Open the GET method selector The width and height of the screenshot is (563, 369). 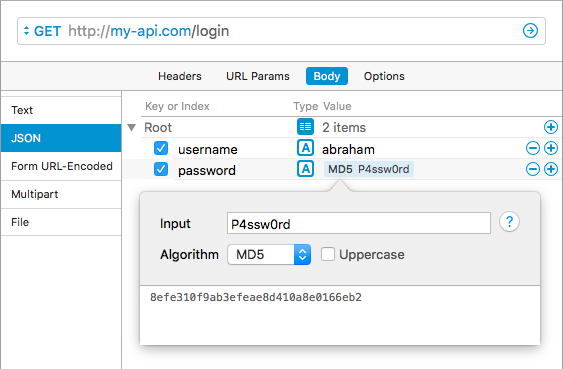pos(42,31)
